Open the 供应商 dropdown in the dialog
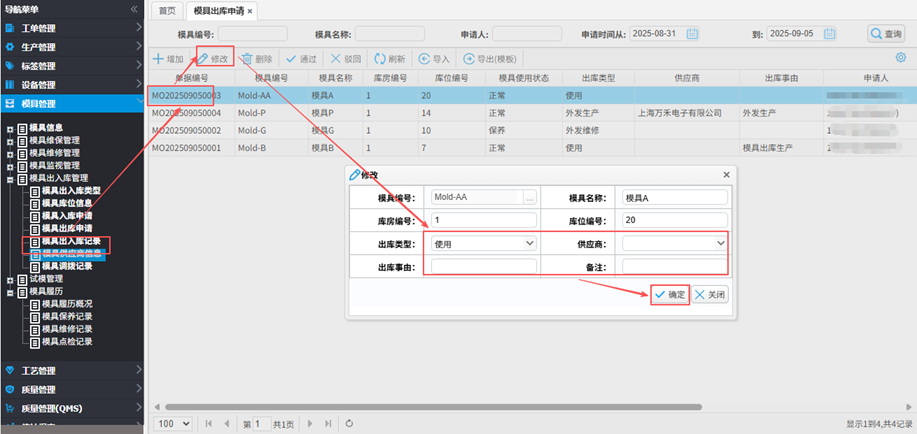Image resolution: width=917 pixels, height=434 pixels. 674,242
